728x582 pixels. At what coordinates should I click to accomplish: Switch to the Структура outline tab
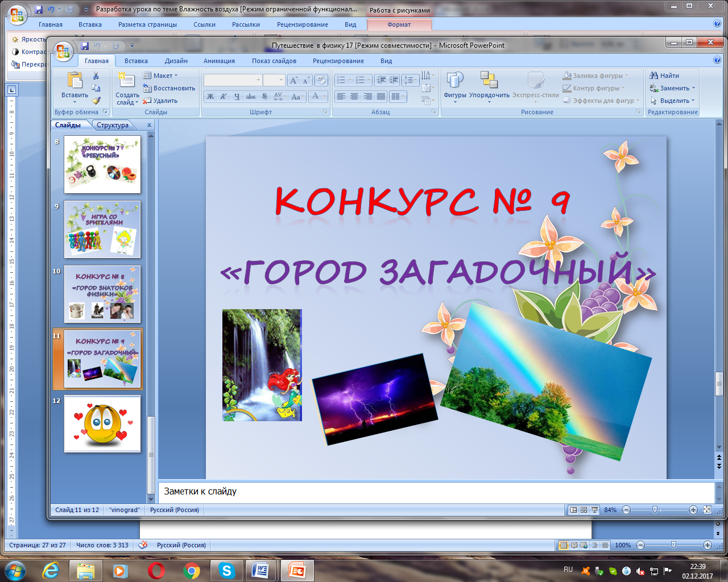coord(113,125)
